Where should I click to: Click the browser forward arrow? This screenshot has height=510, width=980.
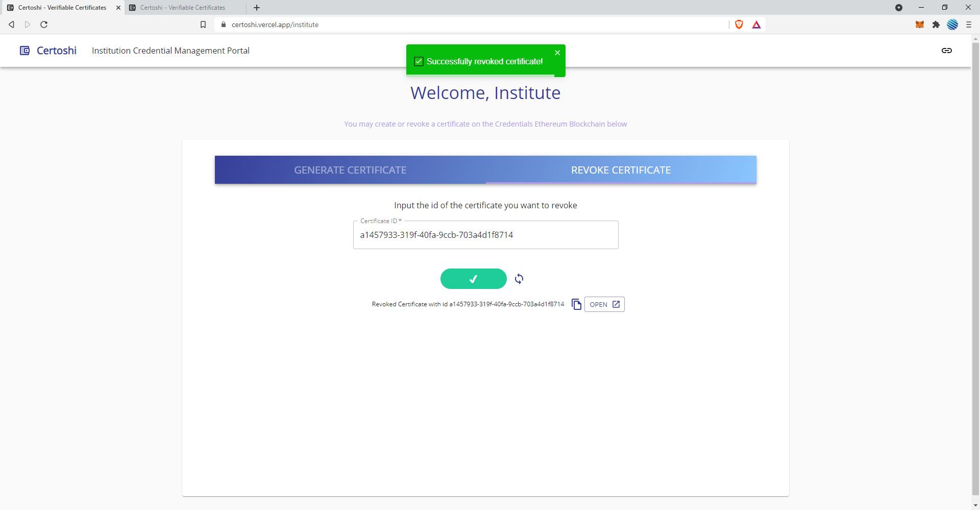(x=28, y=25)
